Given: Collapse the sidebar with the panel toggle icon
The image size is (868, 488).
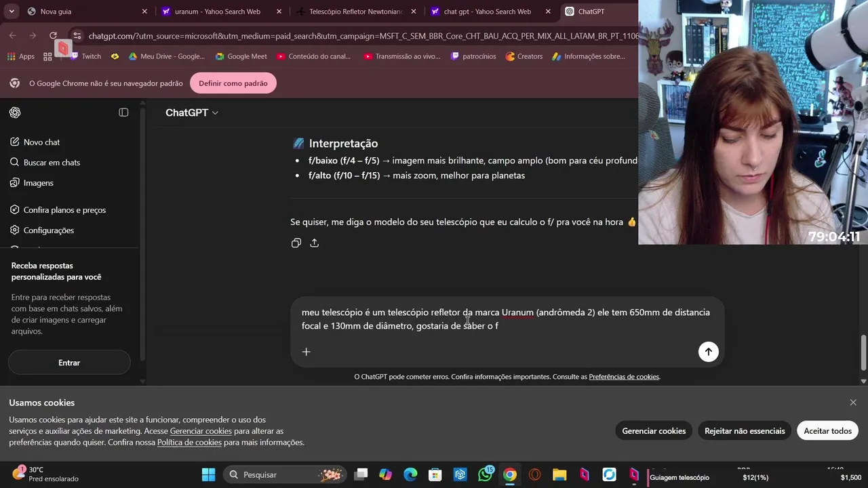Looking at the screenshot, I should pos(123,113).
